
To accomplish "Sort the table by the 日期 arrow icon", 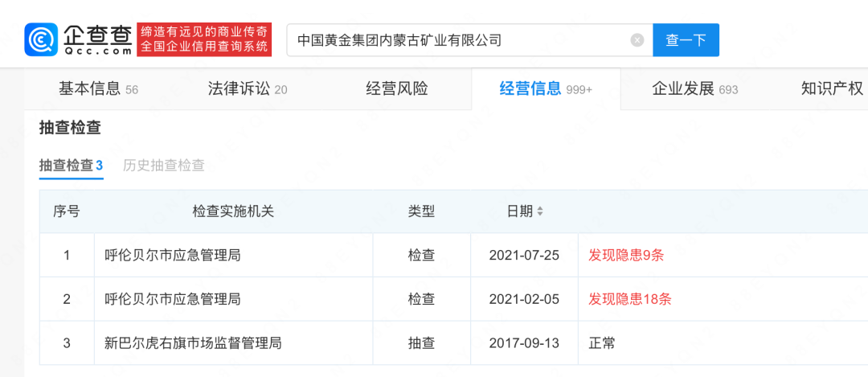I will [x=540, y=211].
